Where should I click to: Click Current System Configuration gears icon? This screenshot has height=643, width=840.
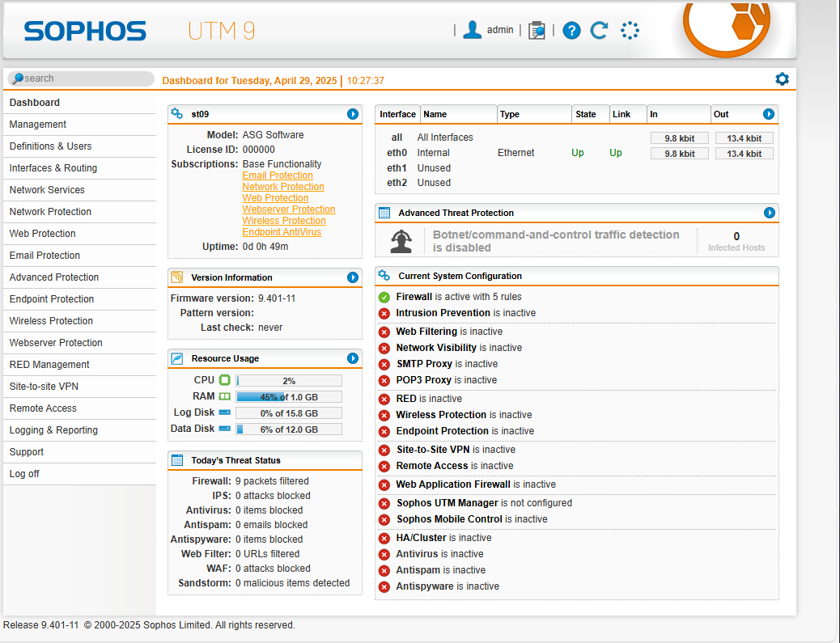[384, 275]
